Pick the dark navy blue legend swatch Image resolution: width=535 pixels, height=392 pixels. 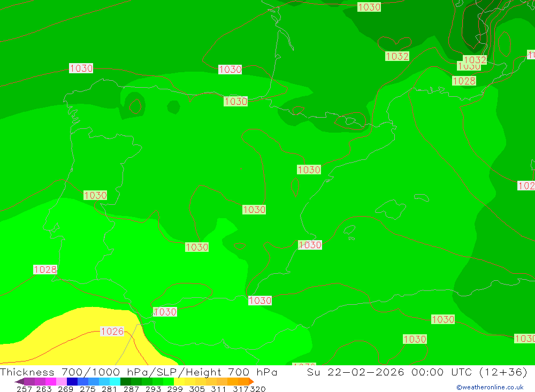click(x=72, y=381)
